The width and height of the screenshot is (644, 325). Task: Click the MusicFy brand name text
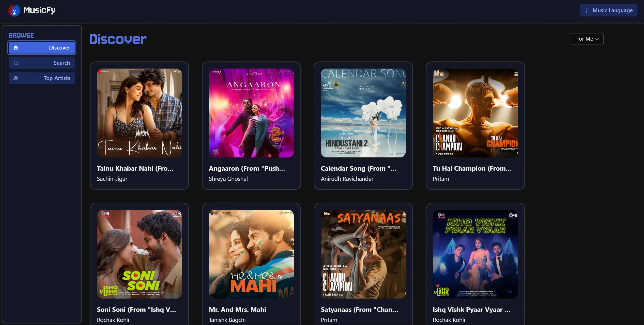39,10
